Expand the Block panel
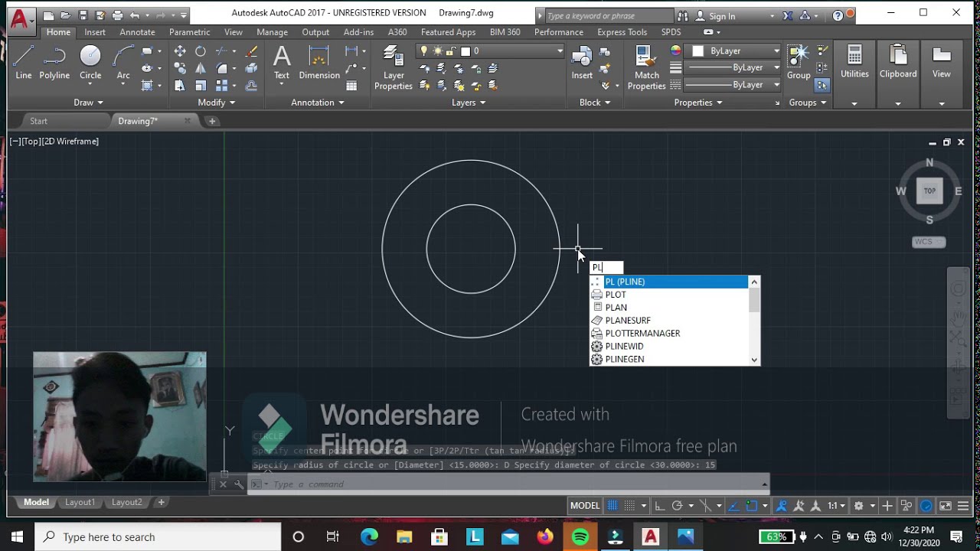 click(595, 103)
